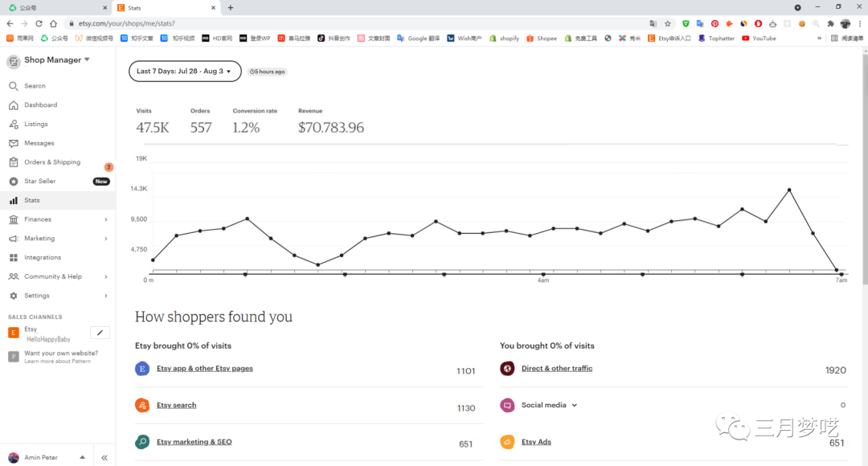
Task: Click the Search magnifier icon in sidebar
Action: click(14, 86)
